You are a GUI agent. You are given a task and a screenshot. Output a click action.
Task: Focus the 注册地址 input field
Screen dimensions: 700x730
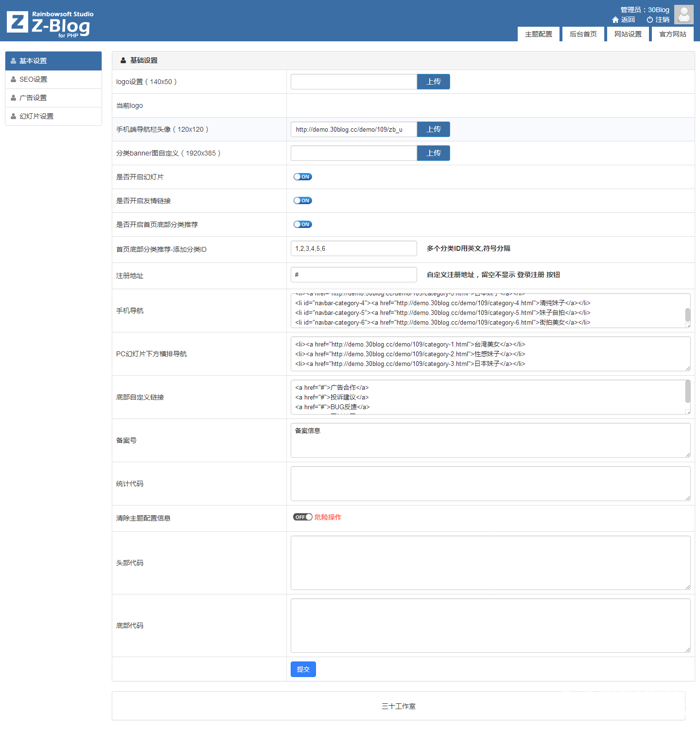pos(354,275)
